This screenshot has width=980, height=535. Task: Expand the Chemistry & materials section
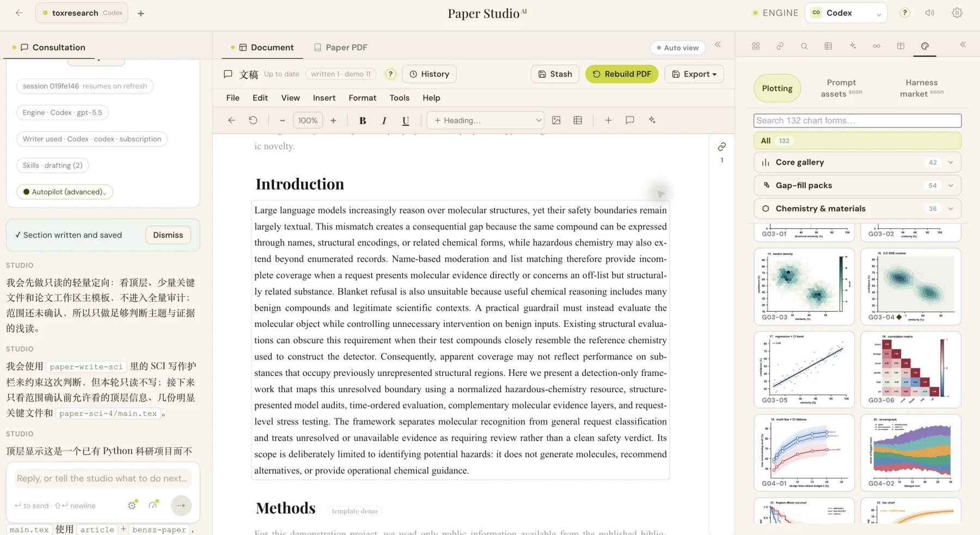(857, 209)
